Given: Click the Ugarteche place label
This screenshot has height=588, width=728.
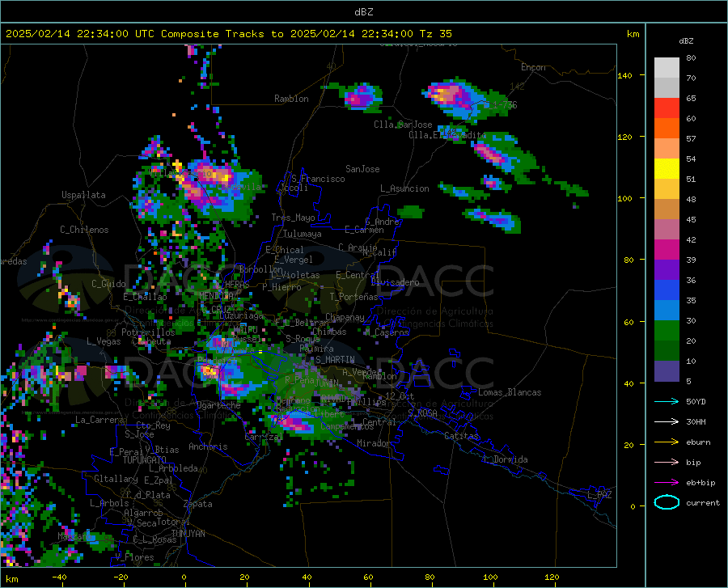Looking at the screenshot, I should [x=218, y=405].
